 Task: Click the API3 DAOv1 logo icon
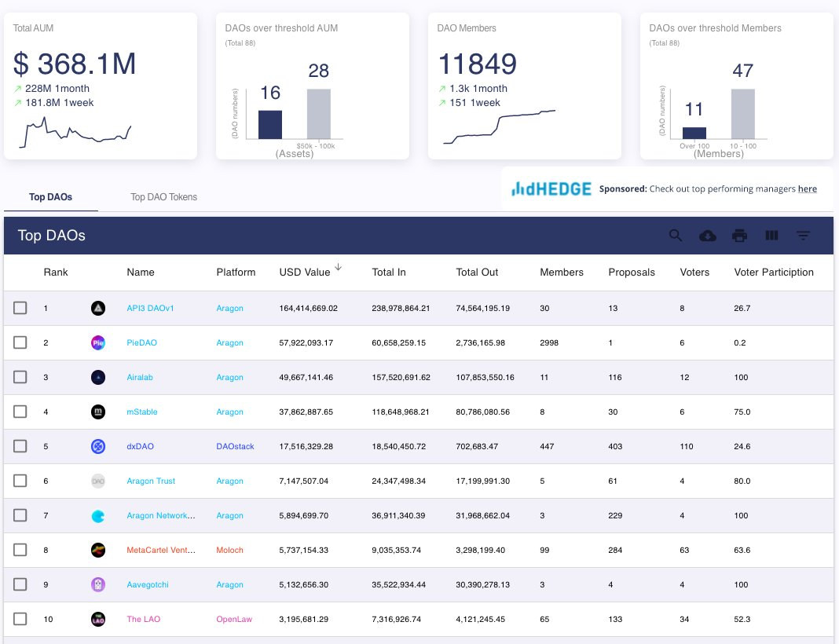point(98,308)
